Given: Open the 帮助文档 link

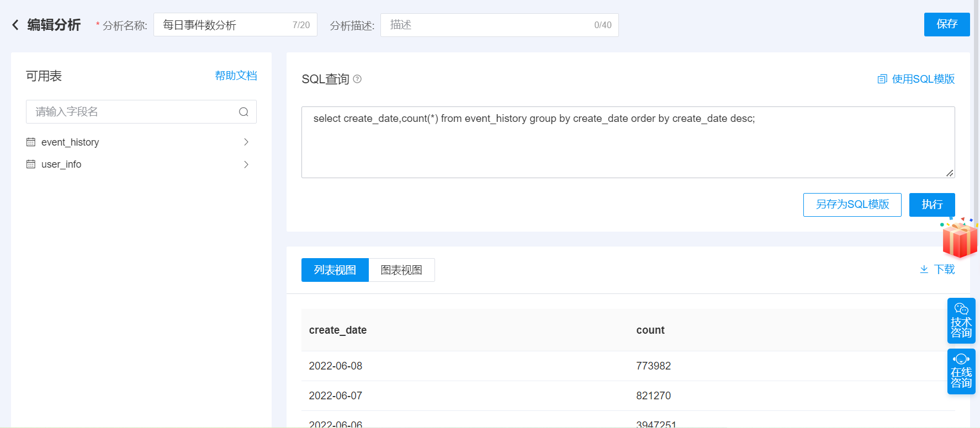Looking at the screenshot, I should [236, 76].
